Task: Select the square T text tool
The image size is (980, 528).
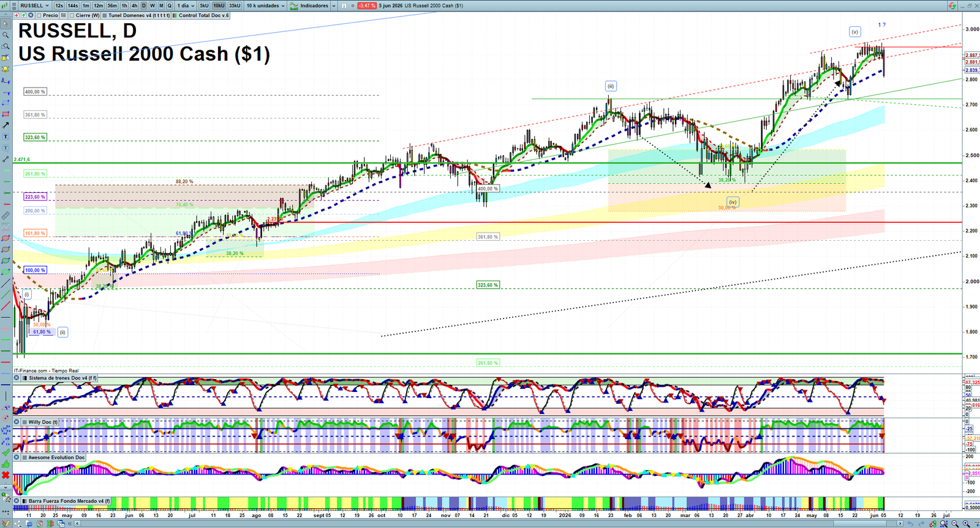Action: click(x=6, y=137)
